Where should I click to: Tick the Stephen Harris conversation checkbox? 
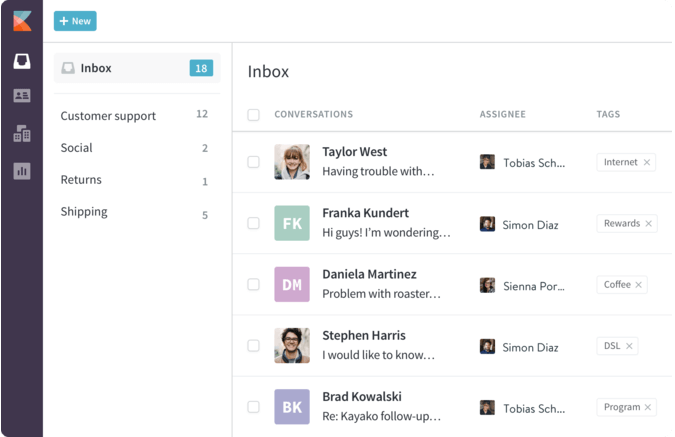pos(253,346)
